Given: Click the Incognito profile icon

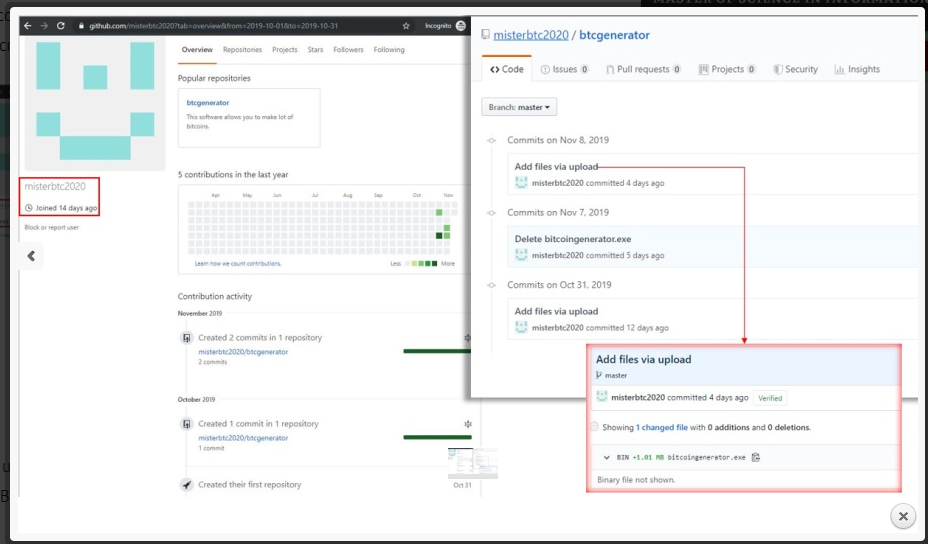Looking at the screenshot, I should coord(460,25).
